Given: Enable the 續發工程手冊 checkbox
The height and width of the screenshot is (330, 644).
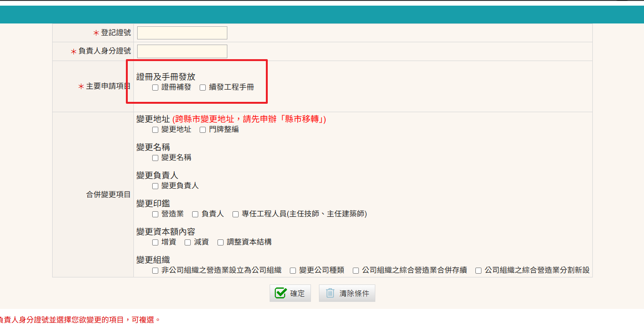Looking at the screenshot, I should (x=203, y=87).
